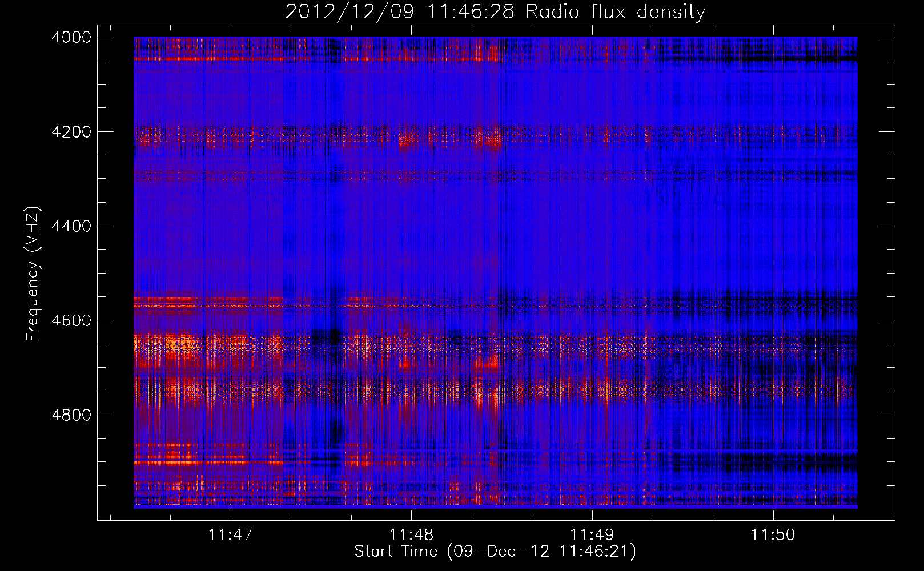Click the 11:48 time axis label
Screen dimensions: 924x571
(x=411, y=534)
